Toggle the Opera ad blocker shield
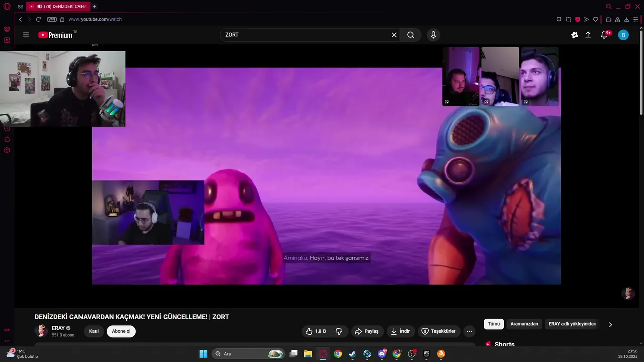 click(x=577, y=19)
